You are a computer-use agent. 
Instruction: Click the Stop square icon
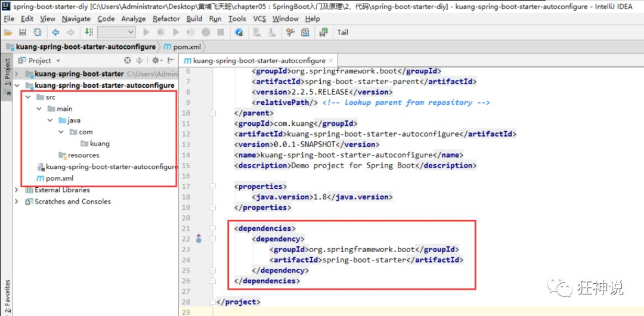(x=221, y=32)
